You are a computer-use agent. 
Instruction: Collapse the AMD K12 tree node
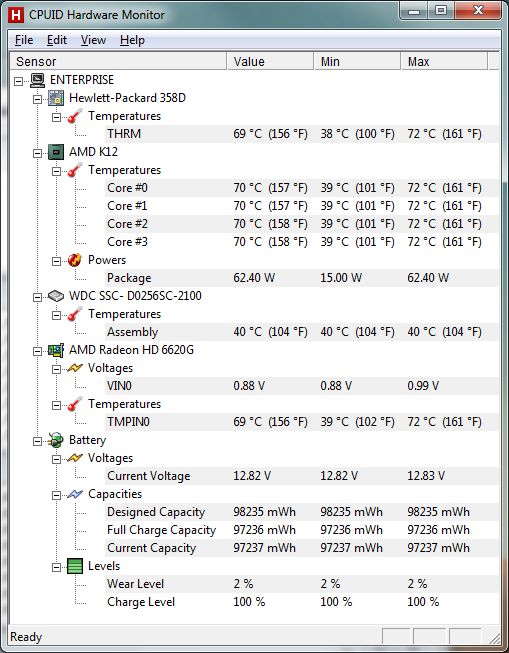37,153
